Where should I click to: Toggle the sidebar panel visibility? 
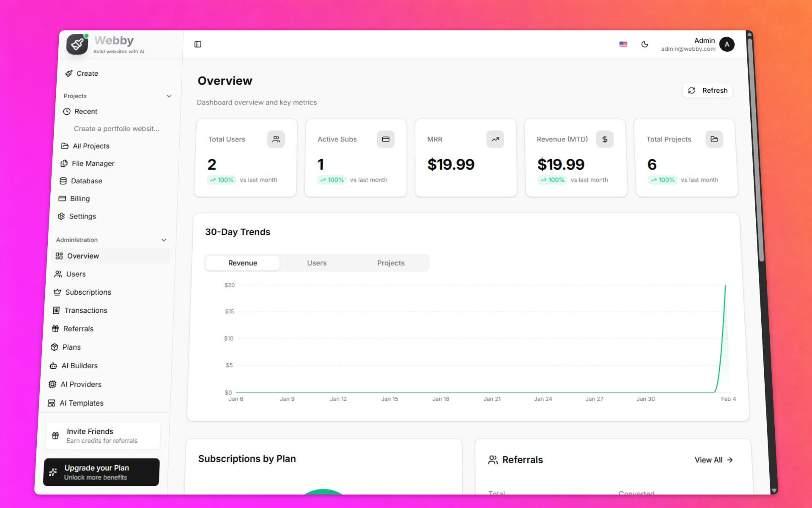(x=198, y=44)
